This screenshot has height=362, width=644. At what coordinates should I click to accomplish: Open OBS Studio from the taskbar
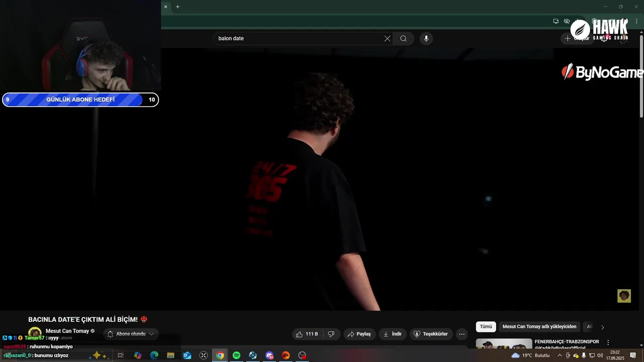(x=302, y=355)
